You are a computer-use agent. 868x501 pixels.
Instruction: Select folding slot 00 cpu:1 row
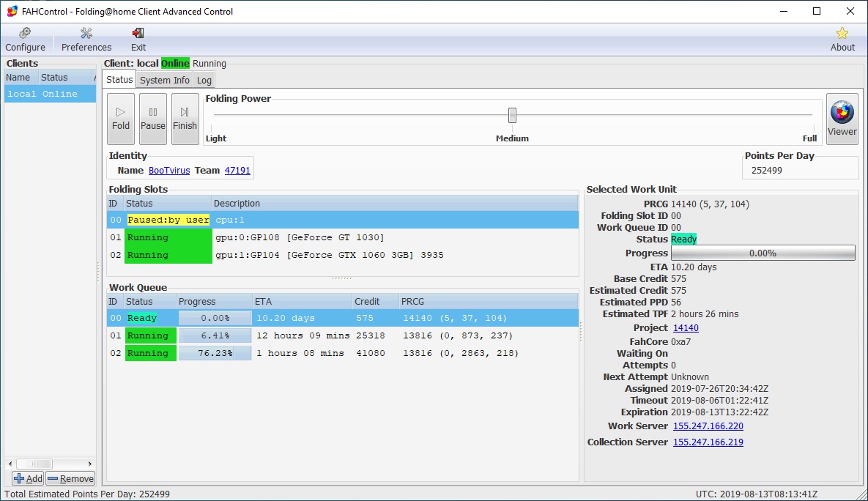click(343, 220)
